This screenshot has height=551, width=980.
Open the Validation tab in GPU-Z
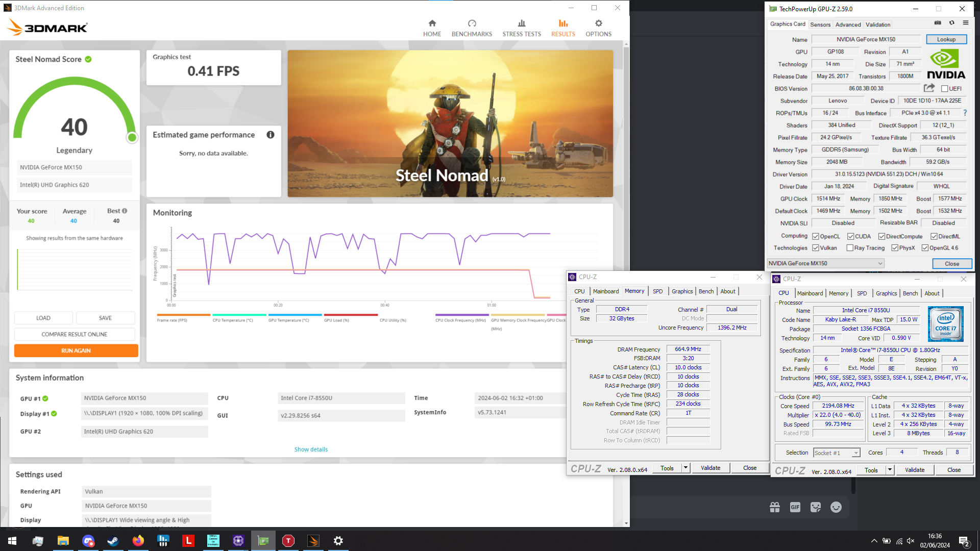[x=878, y=24]
